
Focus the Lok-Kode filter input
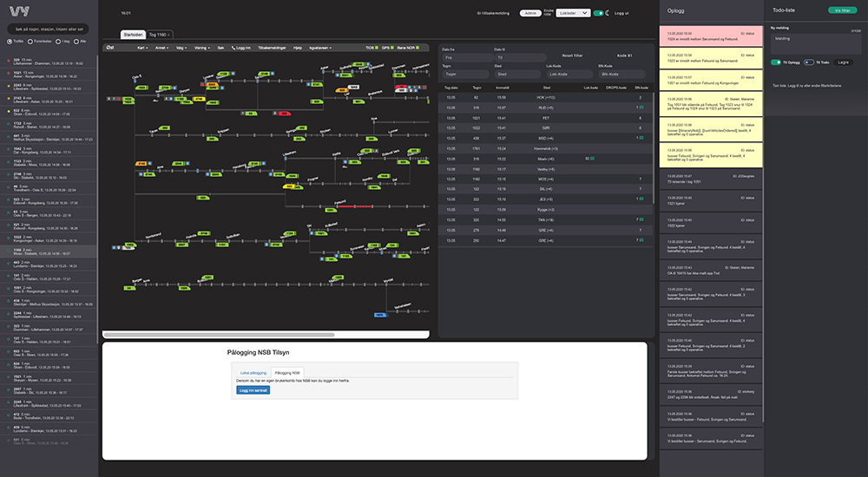click(x=570, y=74)
